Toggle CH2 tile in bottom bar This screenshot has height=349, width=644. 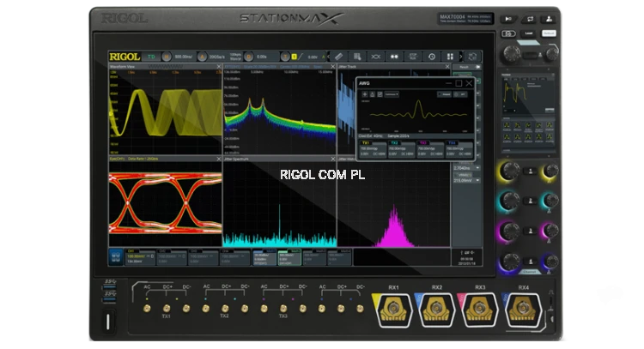[x=172, y=257]
